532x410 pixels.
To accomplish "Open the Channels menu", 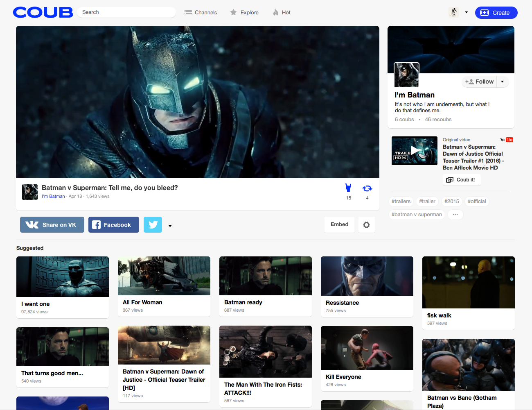I will [201, 13].
